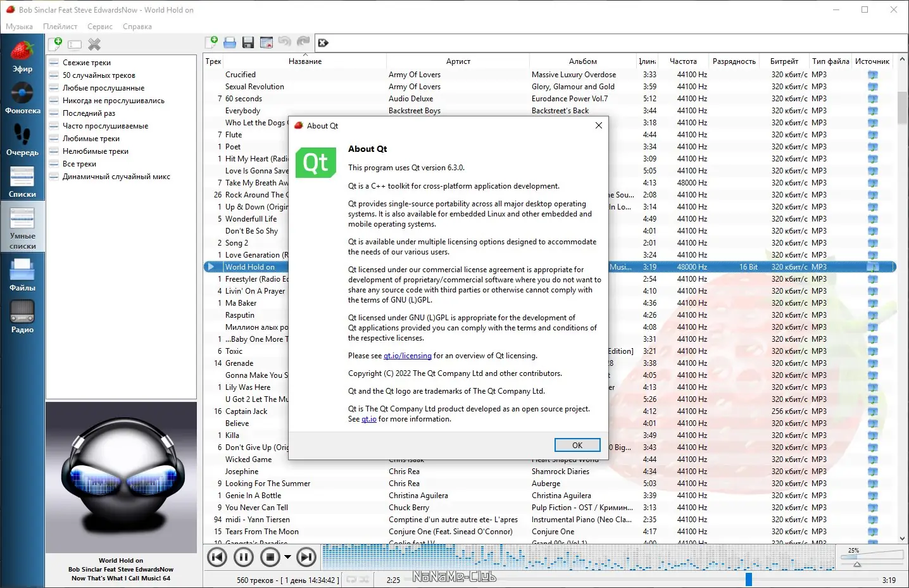This screenshot has height=588, width=909.
Task: Switch to the Фонотека sidebar tab
Action: point(22,98)
